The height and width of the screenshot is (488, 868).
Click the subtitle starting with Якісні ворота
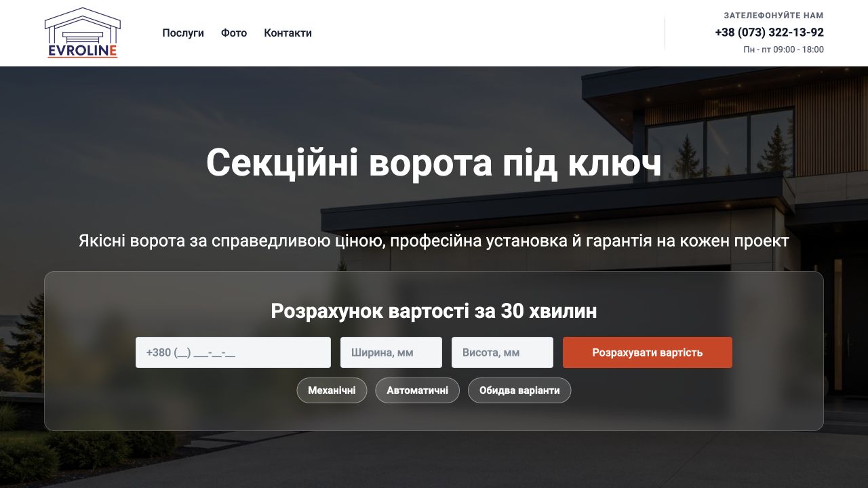coord(434,241)
